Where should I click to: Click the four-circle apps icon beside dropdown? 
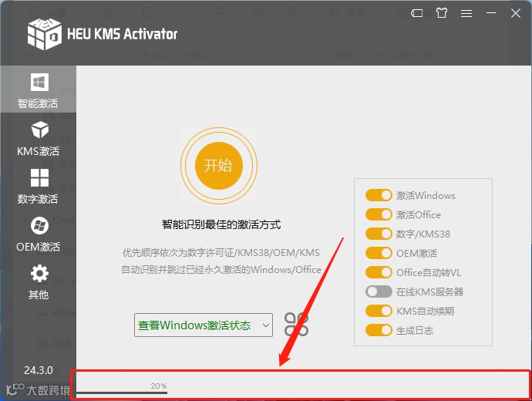(296, 325)
